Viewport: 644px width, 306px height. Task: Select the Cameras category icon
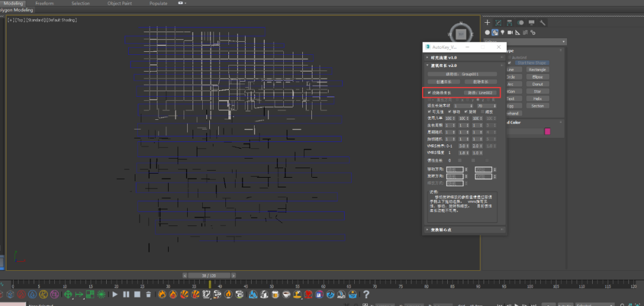510,32
